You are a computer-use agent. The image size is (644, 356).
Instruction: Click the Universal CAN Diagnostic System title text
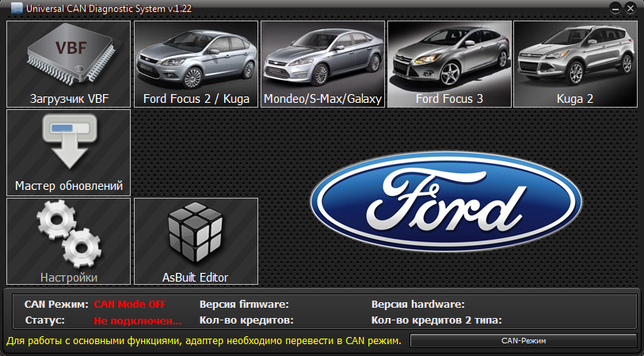coord(109,9)
